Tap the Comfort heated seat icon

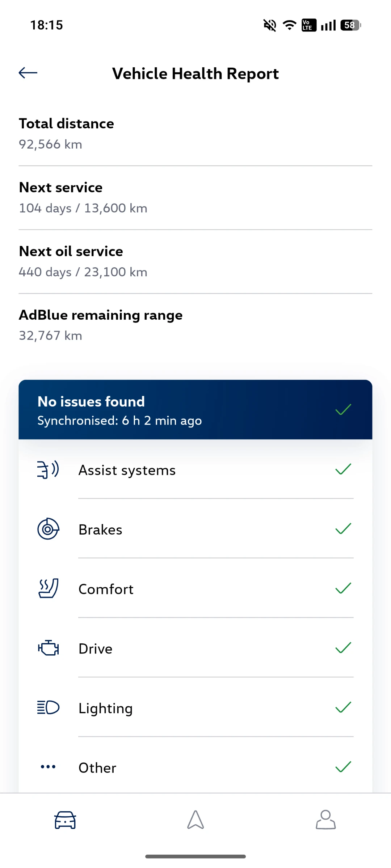(x=48, y=588)
